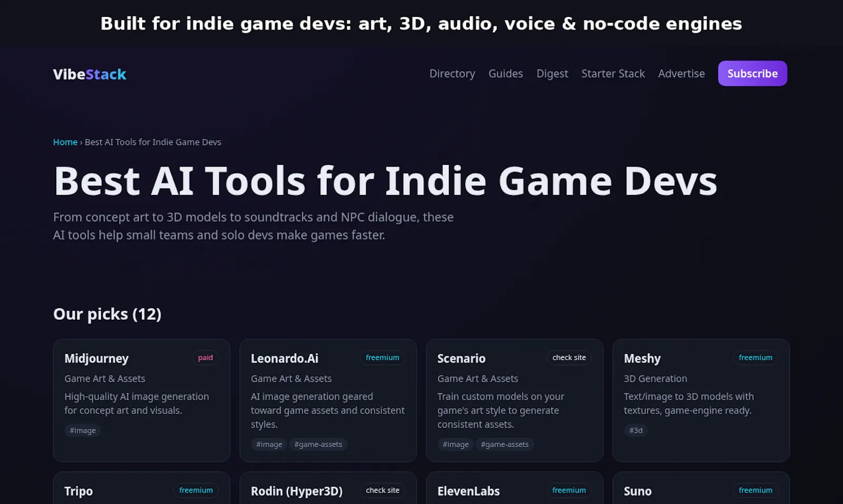
Task: Click the freemium badge on Leonardo.Ai
Action: pos(383,358)
